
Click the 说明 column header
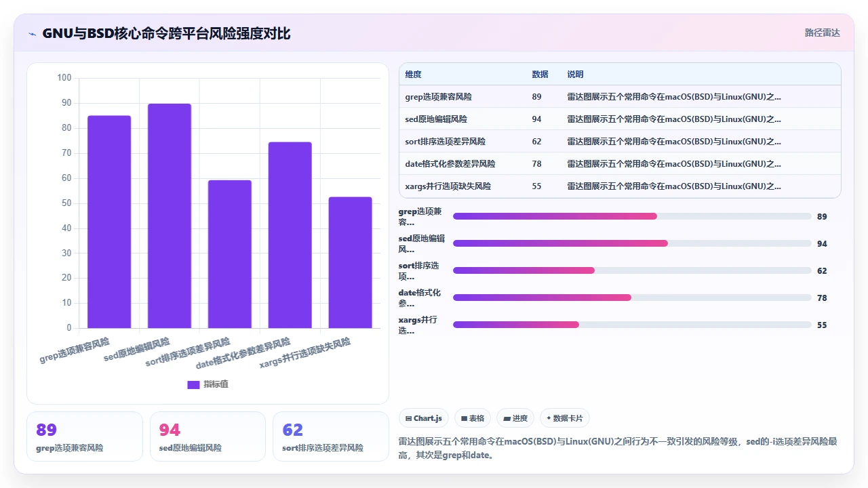[x=575, y=75]
